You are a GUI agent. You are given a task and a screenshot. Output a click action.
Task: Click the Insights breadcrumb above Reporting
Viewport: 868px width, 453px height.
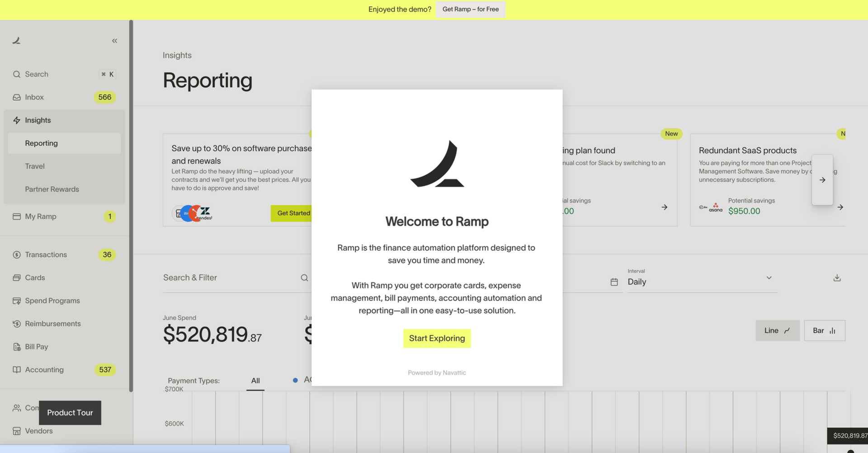[177, 55]
